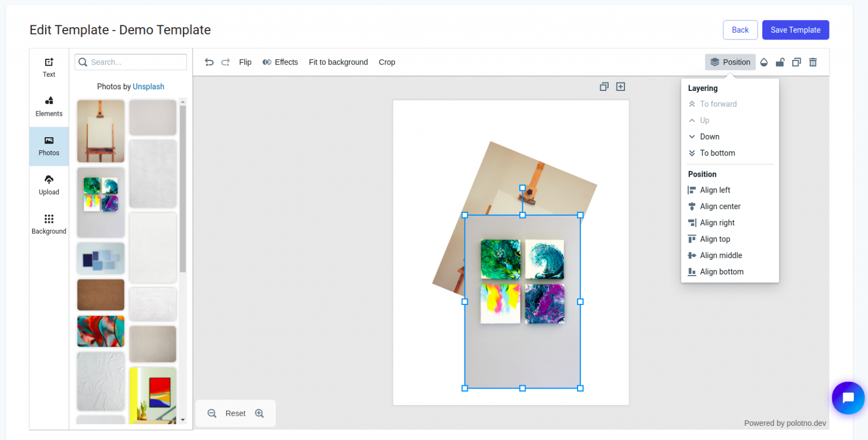The image size is (868, 440).
Task: Click Reset zoom button
Action: click(236, 413)
